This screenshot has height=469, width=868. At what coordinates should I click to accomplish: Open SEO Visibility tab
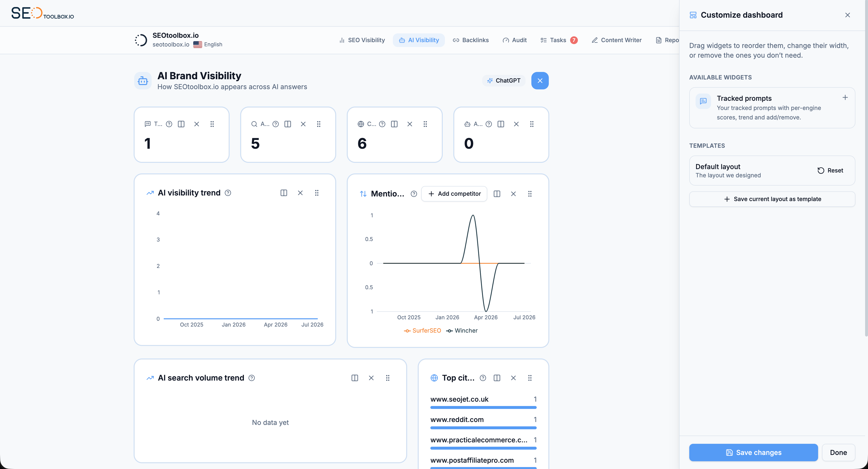(362, 40)
